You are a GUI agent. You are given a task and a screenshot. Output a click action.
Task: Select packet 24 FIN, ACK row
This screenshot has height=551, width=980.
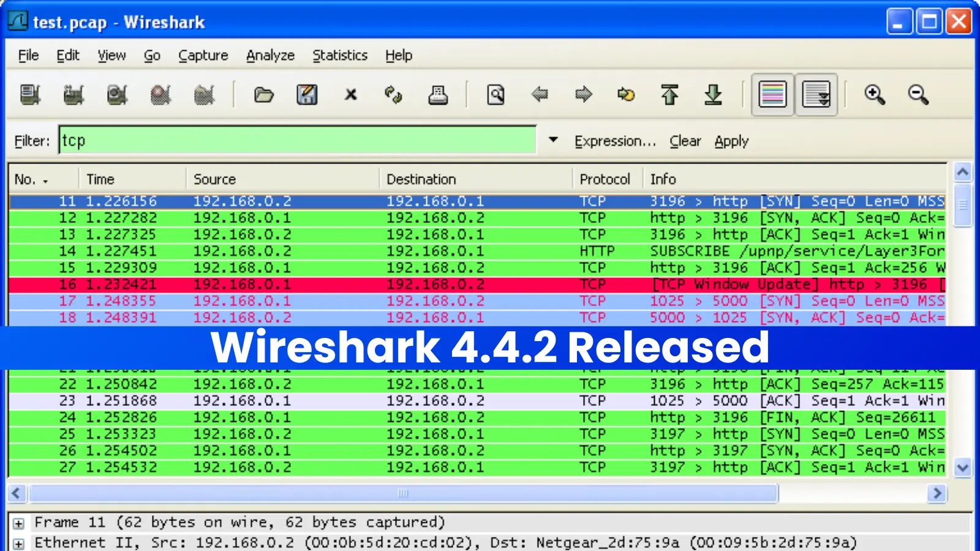[x=477, y=418]
